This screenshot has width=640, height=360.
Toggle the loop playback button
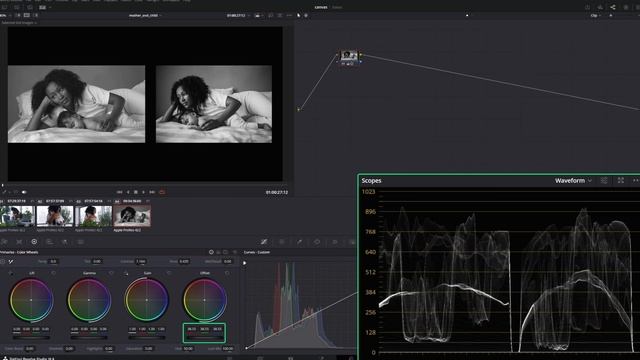point(162,192)
